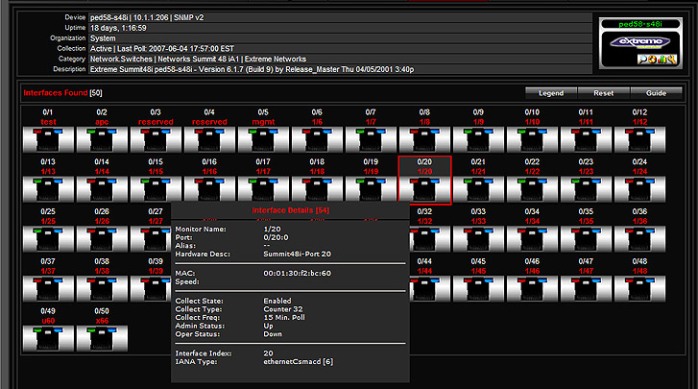Select the port 0/25 interface icon
This screenshot has width=698, height=389.
click(x=48, y=239)
